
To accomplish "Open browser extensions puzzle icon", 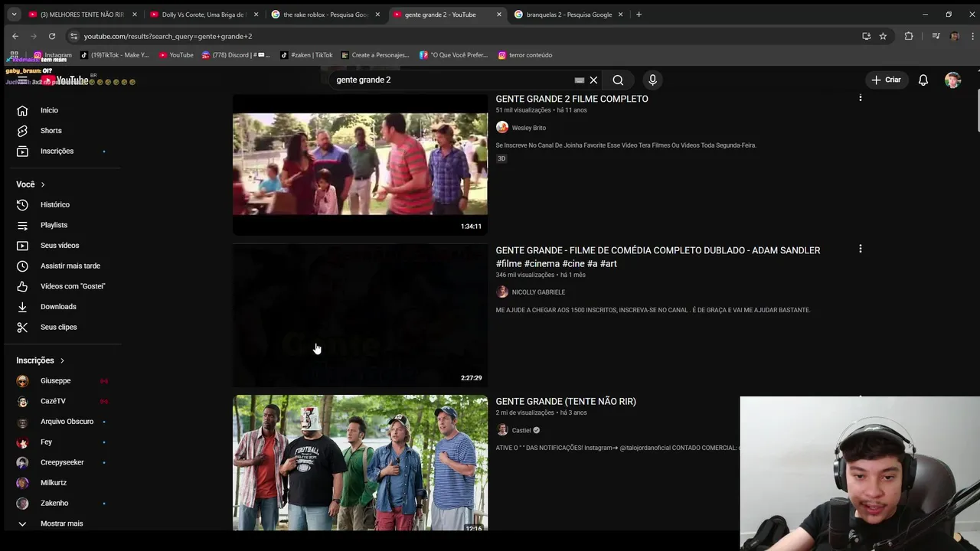I will [909, 36].
